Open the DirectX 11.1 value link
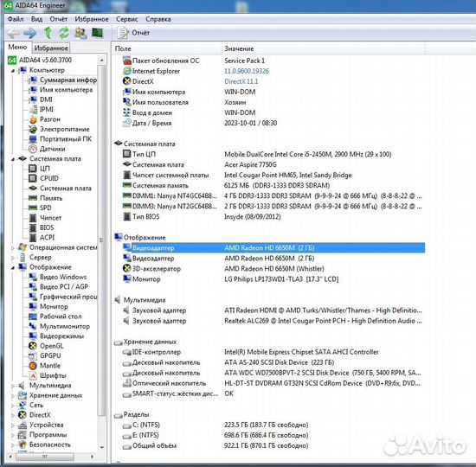 pyautogui.click(x=241, y=81)
